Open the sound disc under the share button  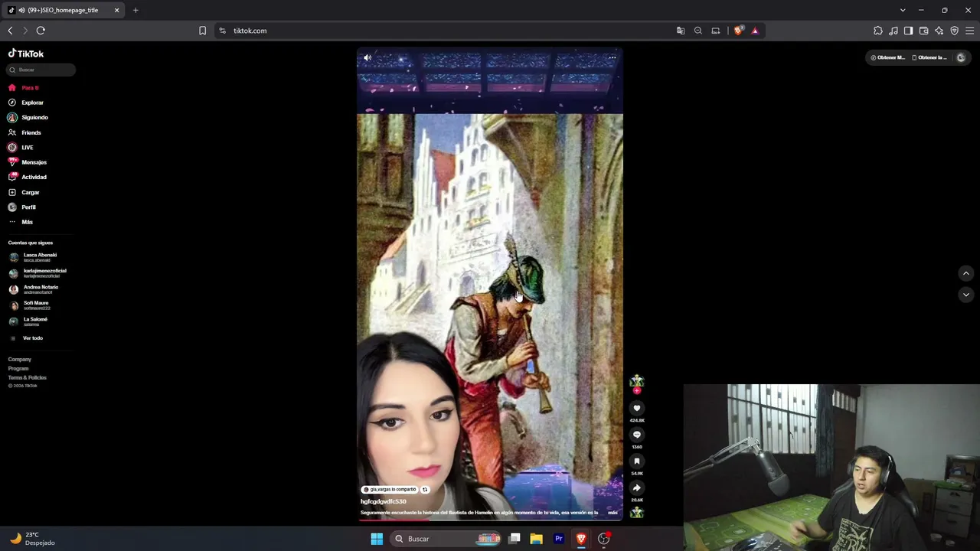click(636, 513)
